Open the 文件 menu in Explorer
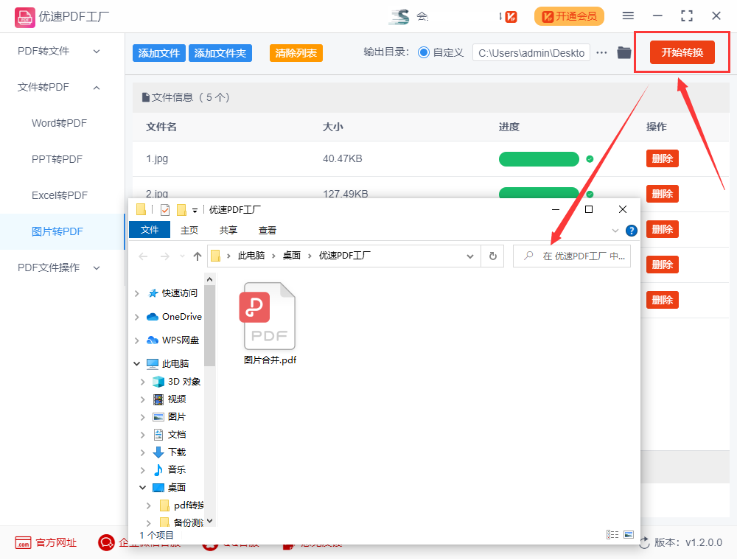Viewport: 737px width, 560px height. 150,230
